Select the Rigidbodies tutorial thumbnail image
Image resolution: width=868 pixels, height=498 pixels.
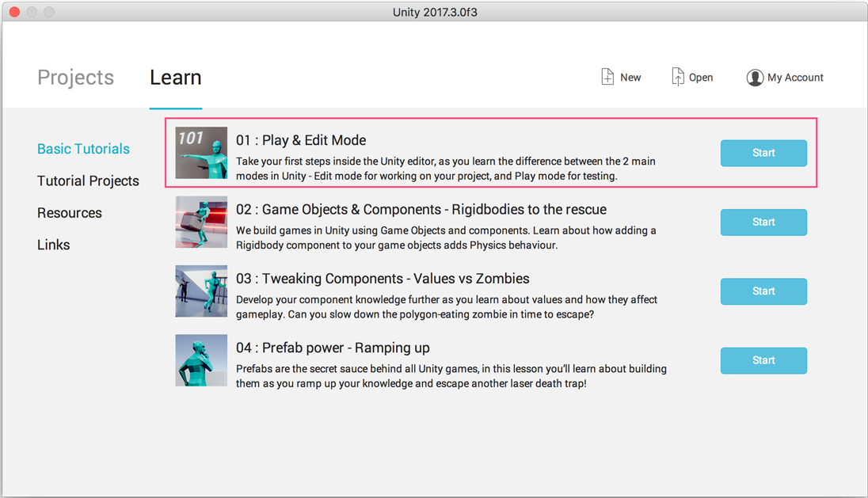pos(201,222)
